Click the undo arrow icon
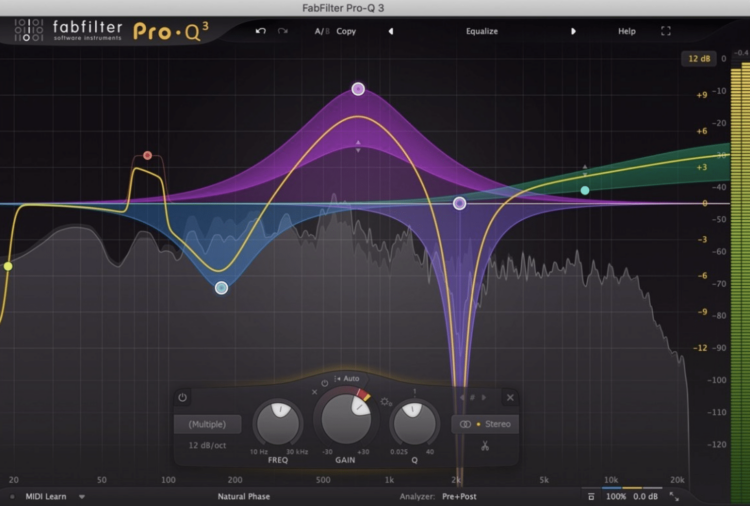Viewport: 750px width, 506px height. (260, 31)
